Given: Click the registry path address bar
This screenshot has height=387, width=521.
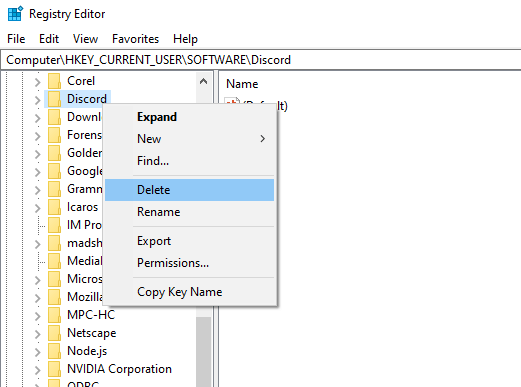Looking at the screenshot, I should click(262, 60).
